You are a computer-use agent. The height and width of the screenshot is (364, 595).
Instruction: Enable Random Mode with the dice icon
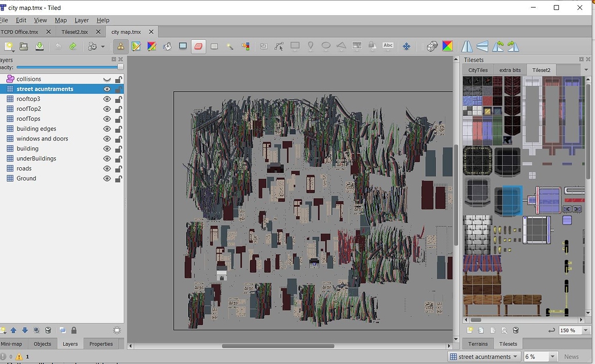tap(432, 46)
